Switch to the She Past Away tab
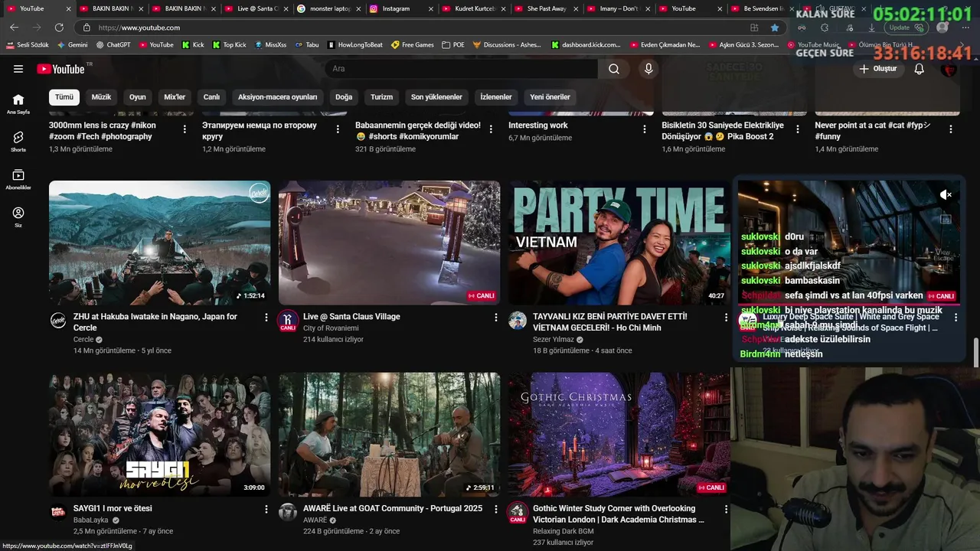Viewport: 980px width, 551px height. tap(546, 8)
